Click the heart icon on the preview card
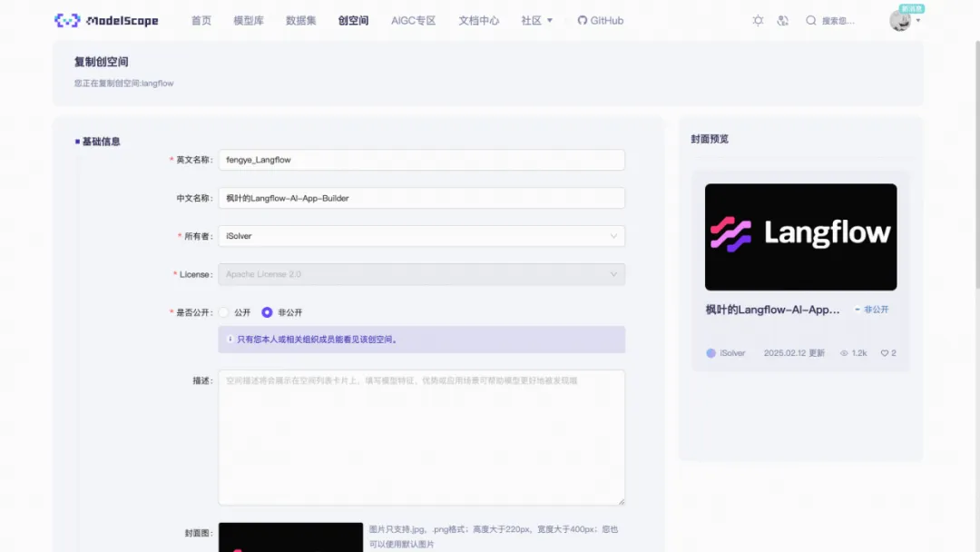The image size is (980, 552). pos(883,353)
